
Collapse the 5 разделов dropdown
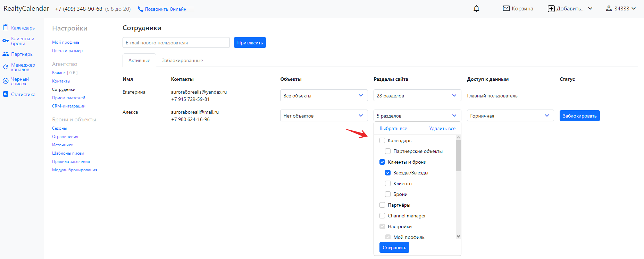[417, 115]
